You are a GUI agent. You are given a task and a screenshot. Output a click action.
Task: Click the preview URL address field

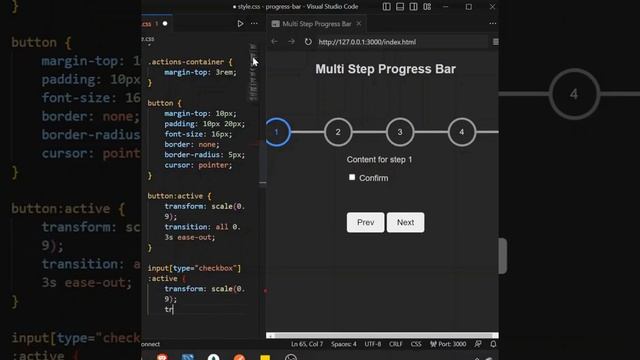(x=402, y=42)
